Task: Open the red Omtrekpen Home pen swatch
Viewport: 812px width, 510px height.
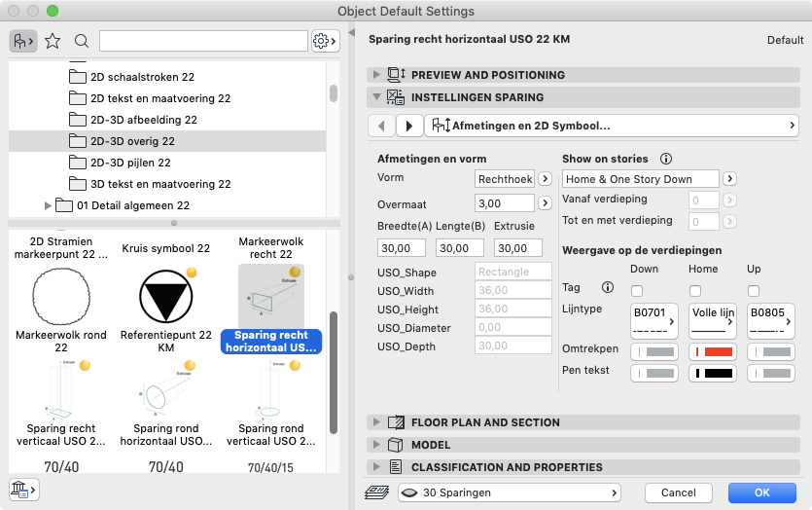Action: click(713, 352)
